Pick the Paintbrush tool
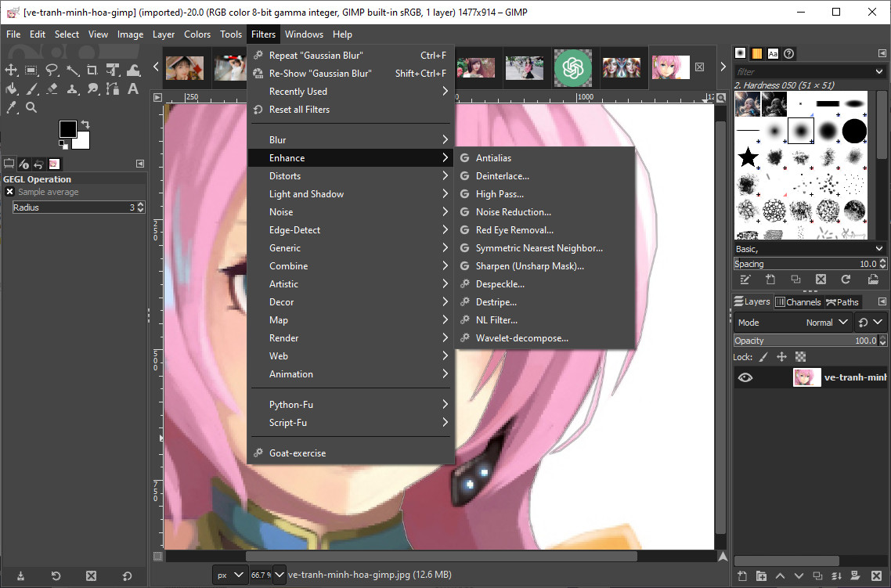 [31, 88]
